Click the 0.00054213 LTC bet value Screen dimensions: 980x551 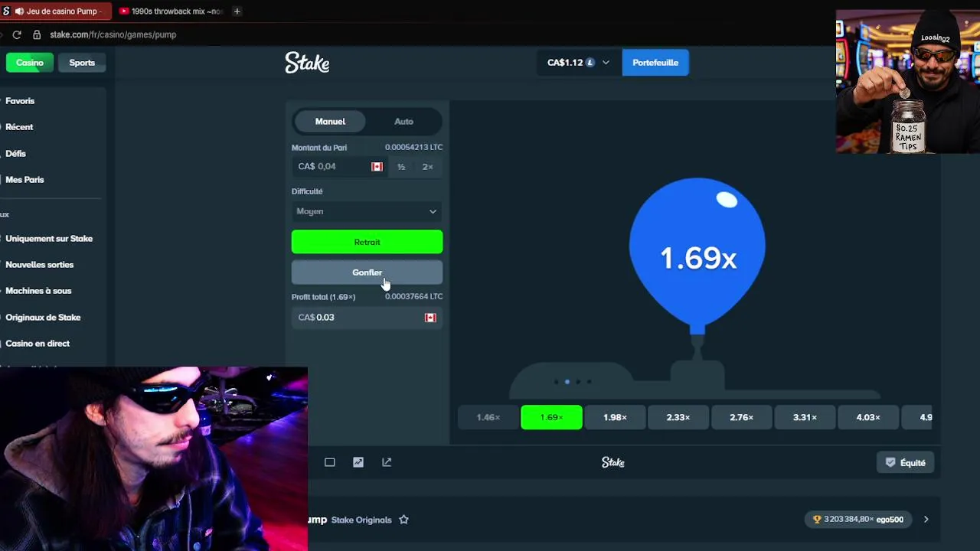coord(413,148)
